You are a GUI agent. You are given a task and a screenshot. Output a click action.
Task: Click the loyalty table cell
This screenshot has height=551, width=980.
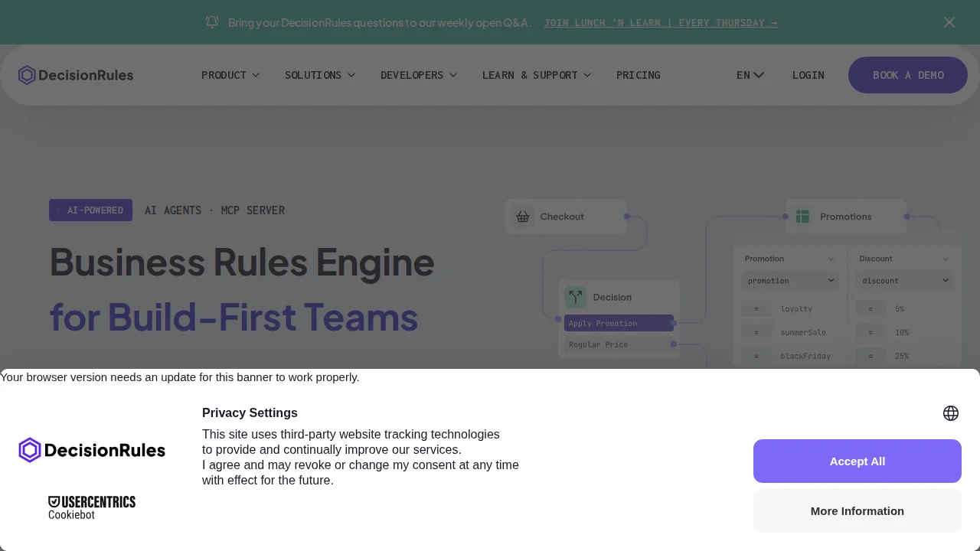coord(796,309)
